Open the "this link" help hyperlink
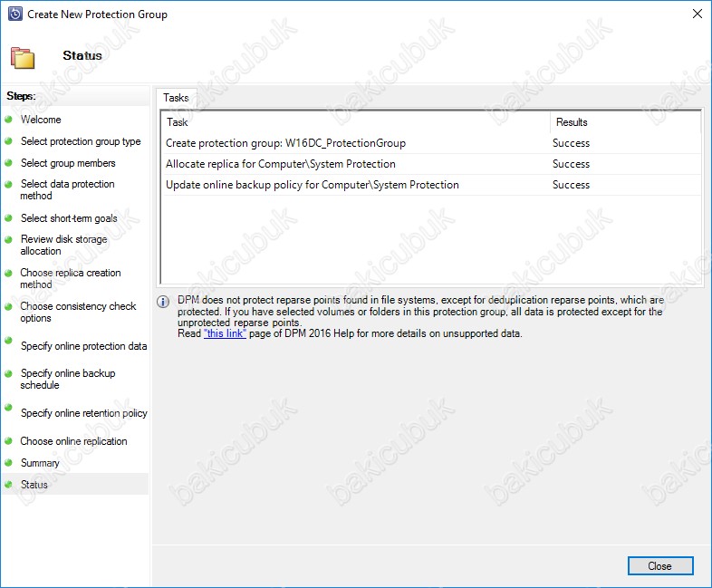The width and height of the screenshot is (712, 588). pos(225,333)
